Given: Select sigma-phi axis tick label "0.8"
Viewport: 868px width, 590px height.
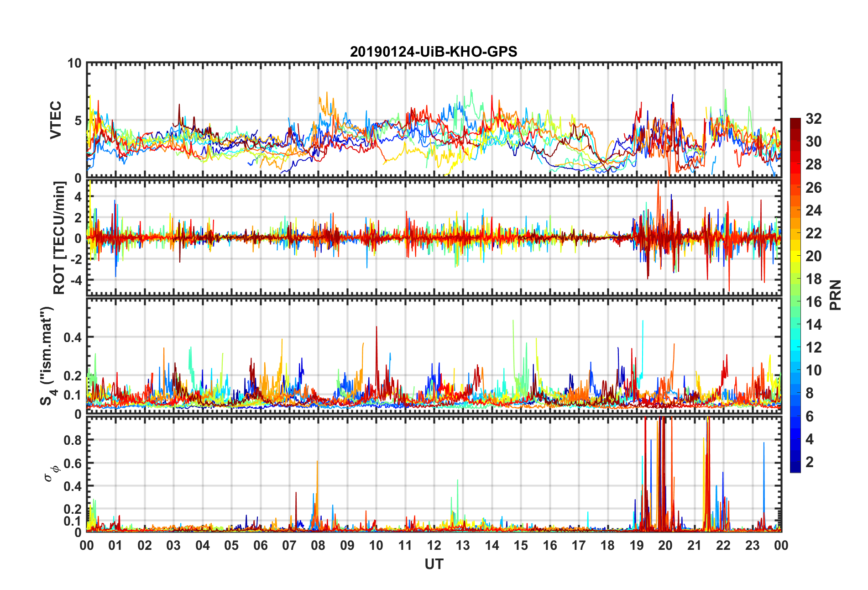Looking at the screenshot, I should (73, 440).
